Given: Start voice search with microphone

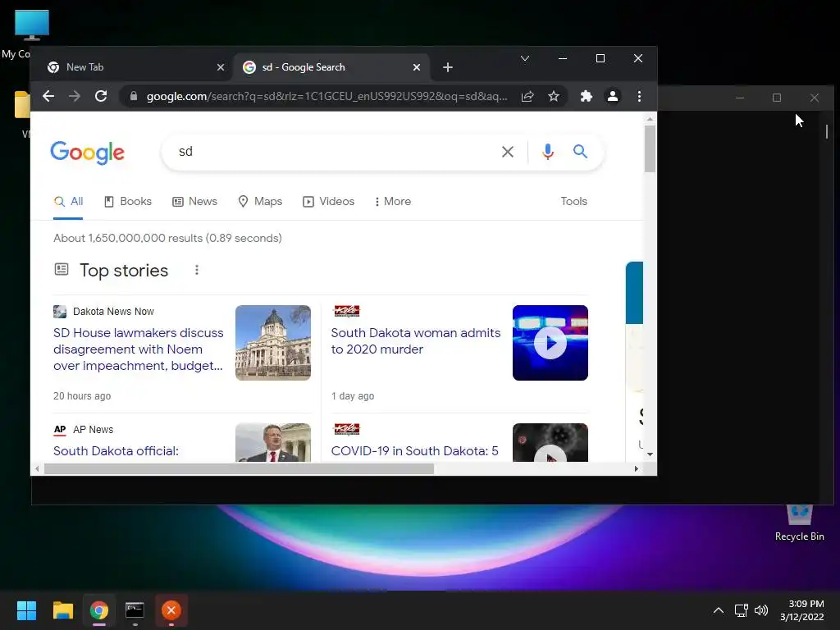Looking at the screenshot, I should point(547,152).
